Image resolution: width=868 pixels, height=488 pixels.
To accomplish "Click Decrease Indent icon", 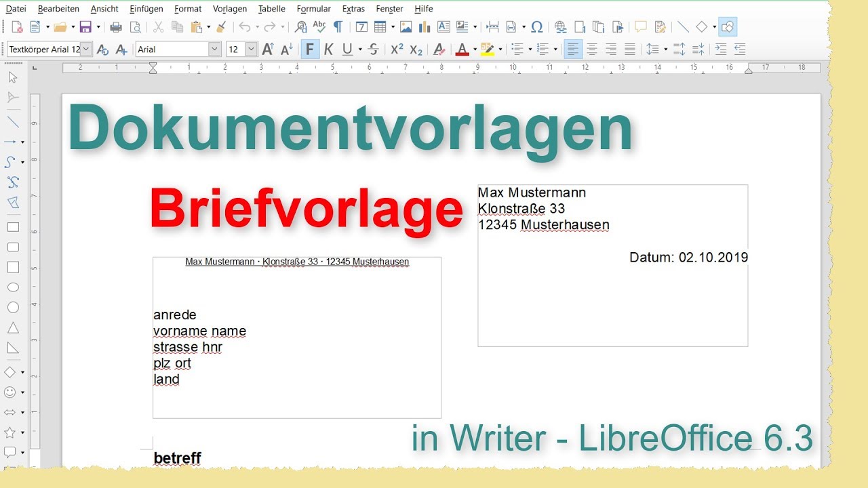I will tap(740, 49).
